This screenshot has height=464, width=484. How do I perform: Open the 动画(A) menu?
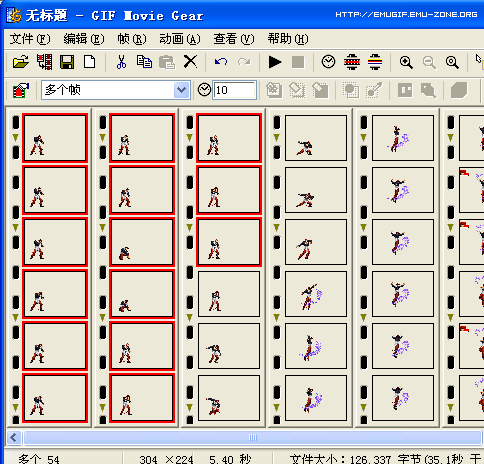pos(180,39)
